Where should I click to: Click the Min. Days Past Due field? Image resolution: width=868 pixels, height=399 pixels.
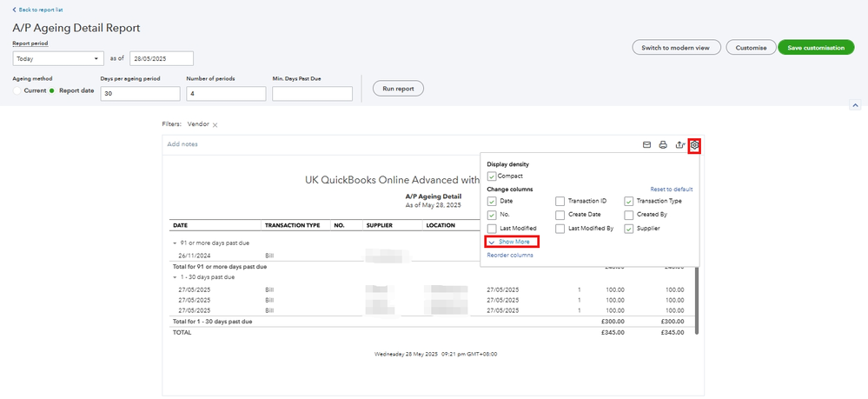coord(312,94)
